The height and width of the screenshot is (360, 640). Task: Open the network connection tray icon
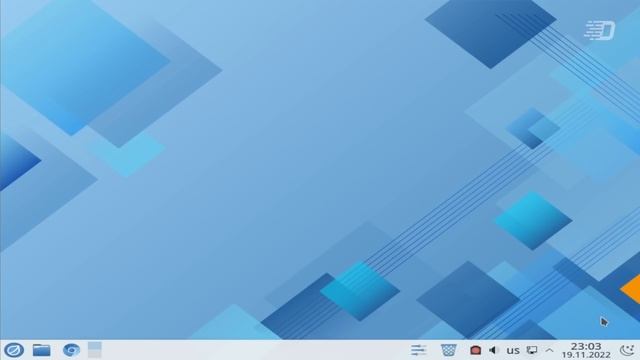click(532, 350)
